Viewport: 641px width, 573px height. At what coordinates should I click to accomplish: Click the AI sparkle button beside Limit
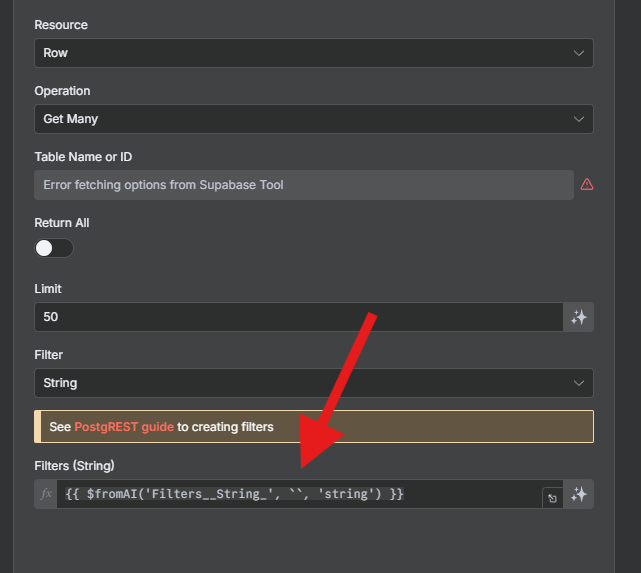click(578, 317)
